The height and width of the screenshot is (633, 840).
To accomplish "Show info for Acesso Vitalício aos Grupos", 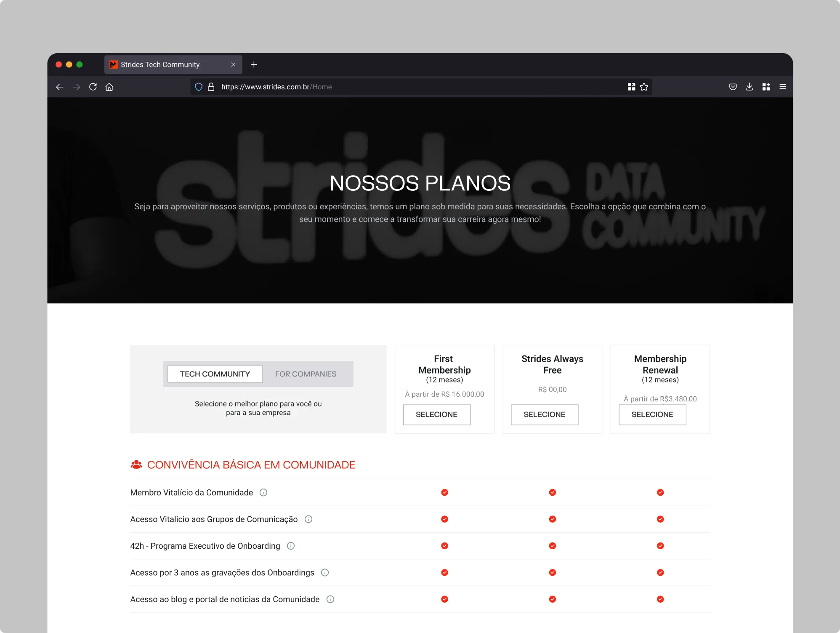I will 308,519.
